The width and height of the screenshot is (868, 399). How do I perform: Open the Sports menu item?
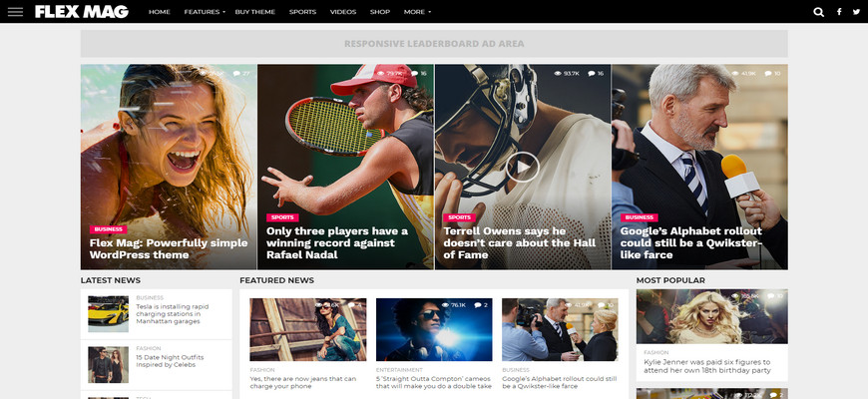point(302,12)
